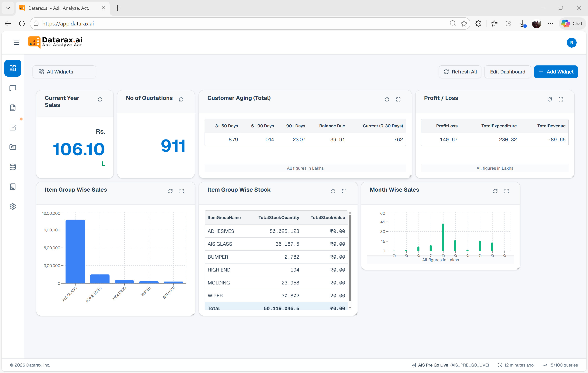Refresh the Profit / Loss widget
Image resolution: width=588 pixels, height=373 pixels.
pos(550,99)
